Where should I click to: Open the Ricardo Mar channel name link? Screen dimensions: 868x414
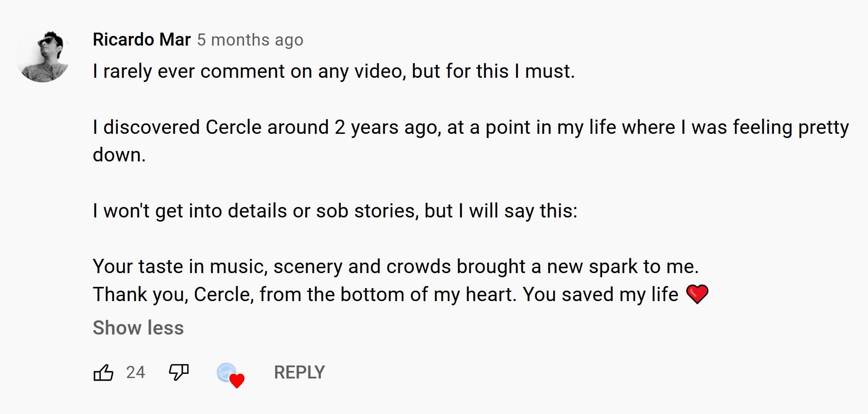[141, 40]
